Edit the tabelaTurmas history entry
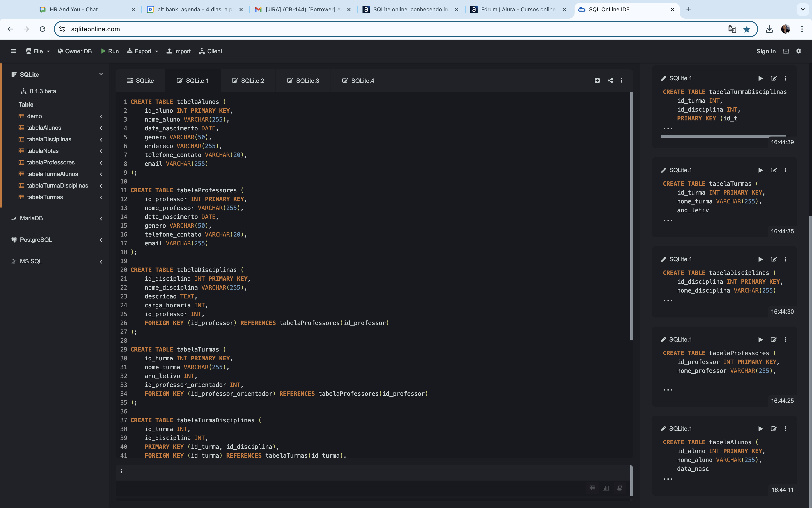Viewport: 812px width, 508px height. pyautogui.click(x=774, y=170)
